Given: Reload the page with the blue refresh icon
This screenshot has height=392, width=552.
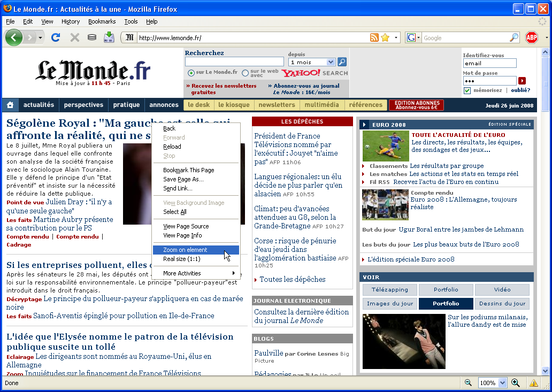Looking at the screenshot, I should coord(56,37).
